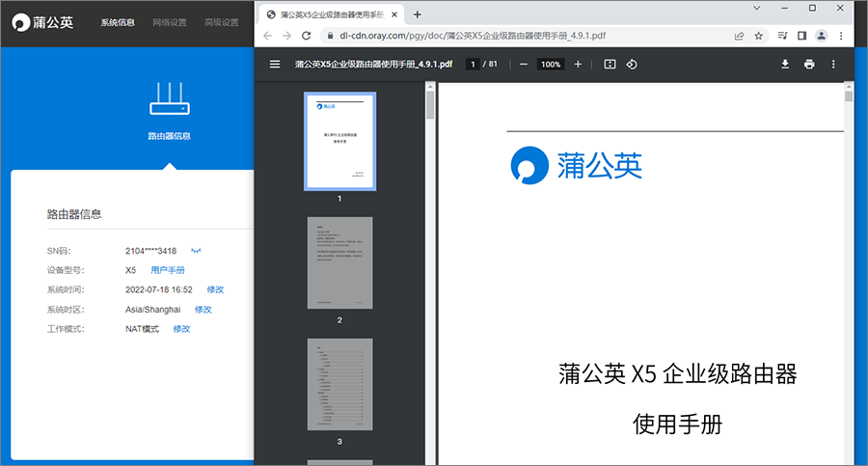Viewport: 868px width, 466px height.
Task: Select page 1 thumbnail
Action: pyautogui.click(x=339, y=141)
